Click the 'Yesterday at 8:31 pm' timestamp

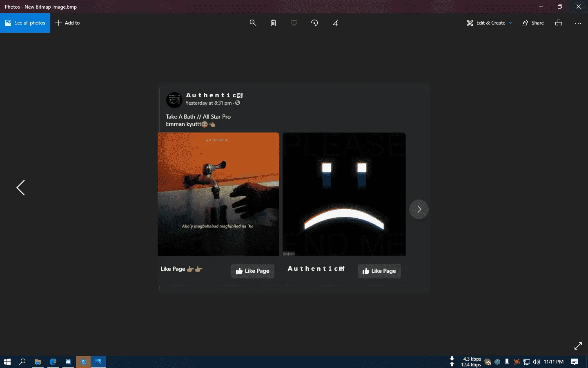(x=209, y=103)
